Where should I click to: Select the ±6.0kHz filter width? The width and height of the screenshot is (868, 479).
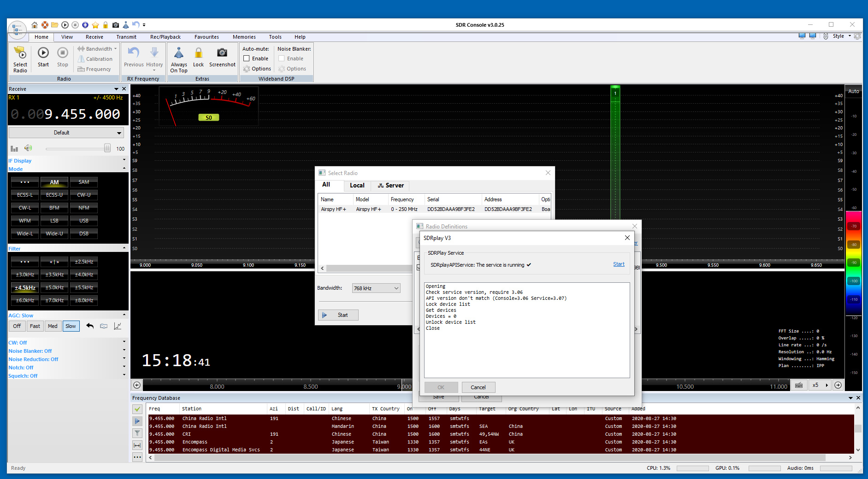pyautogui.click(x=25, y=300)
